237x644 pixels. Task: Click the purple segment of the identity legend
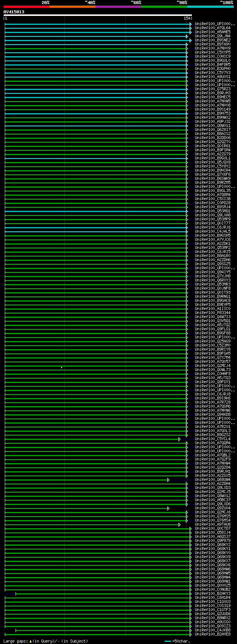pyautogui.click(x=118, y=7)
